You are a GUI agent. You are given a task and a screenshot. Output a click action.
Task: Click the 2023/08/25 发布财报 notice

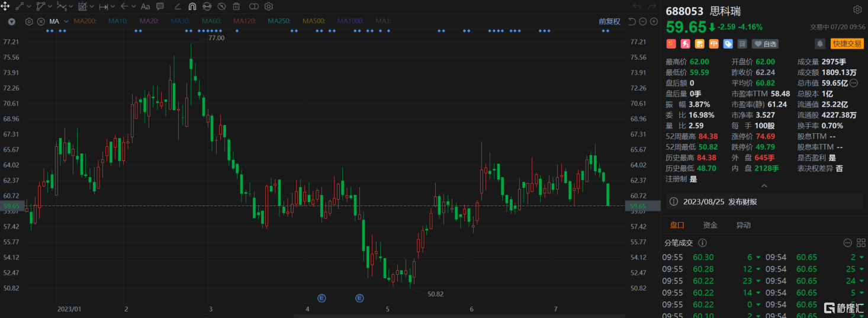(719, 202)
